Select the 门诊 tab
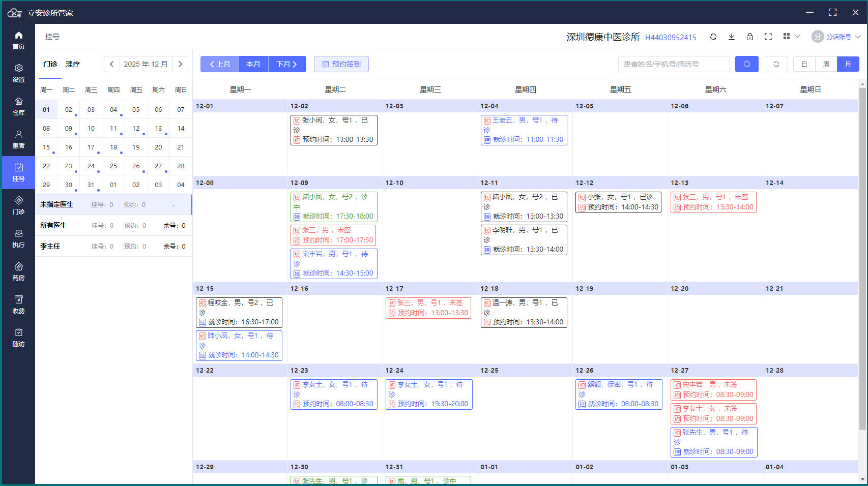This screenshot has width=868, height=486. tap(50, 64)
